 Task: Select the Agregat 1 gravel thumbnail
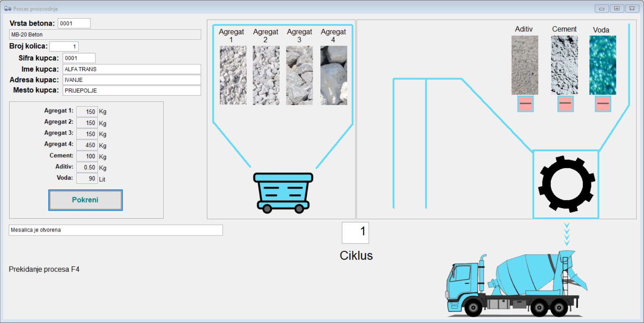click(x=233, y=75)
